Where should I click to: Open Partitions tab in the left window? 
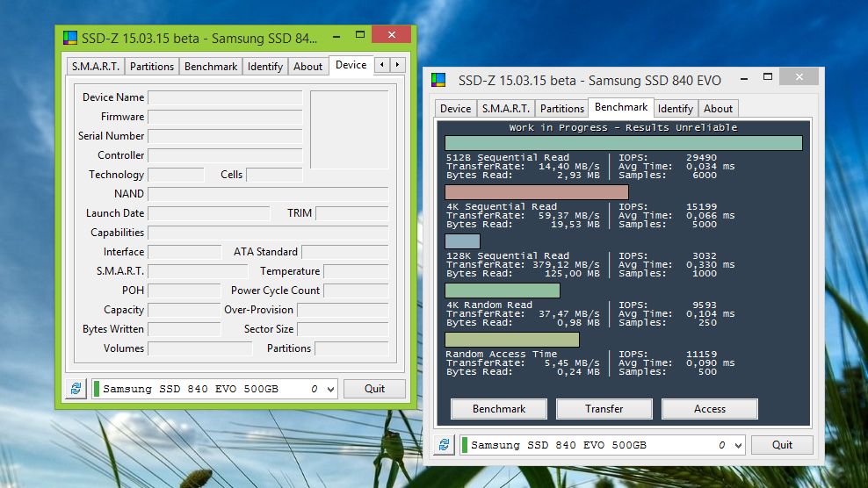click(x=152, y=67)
